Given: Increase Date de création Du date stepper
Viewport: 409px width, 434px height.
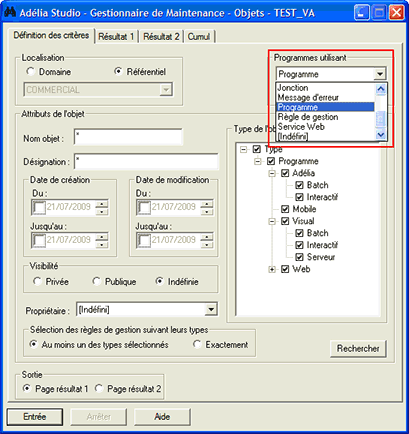Looking at the screenshot, I should (102, 204).
